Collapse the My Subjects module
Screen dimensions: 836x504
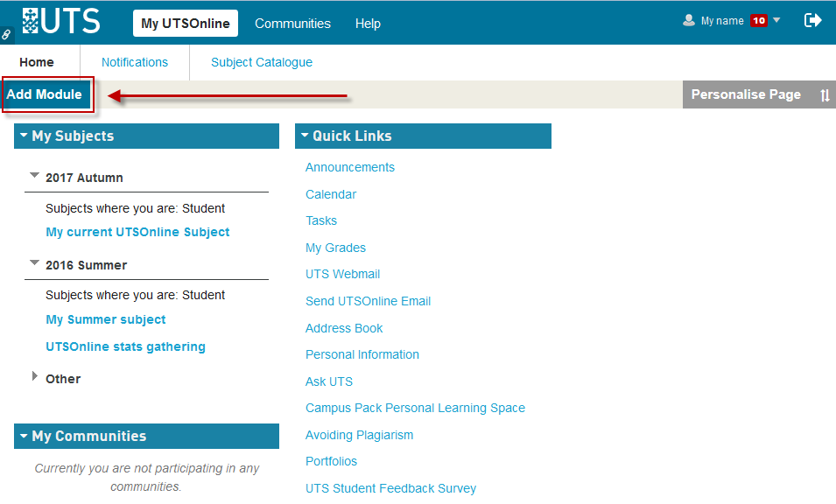tap(24, 136)
